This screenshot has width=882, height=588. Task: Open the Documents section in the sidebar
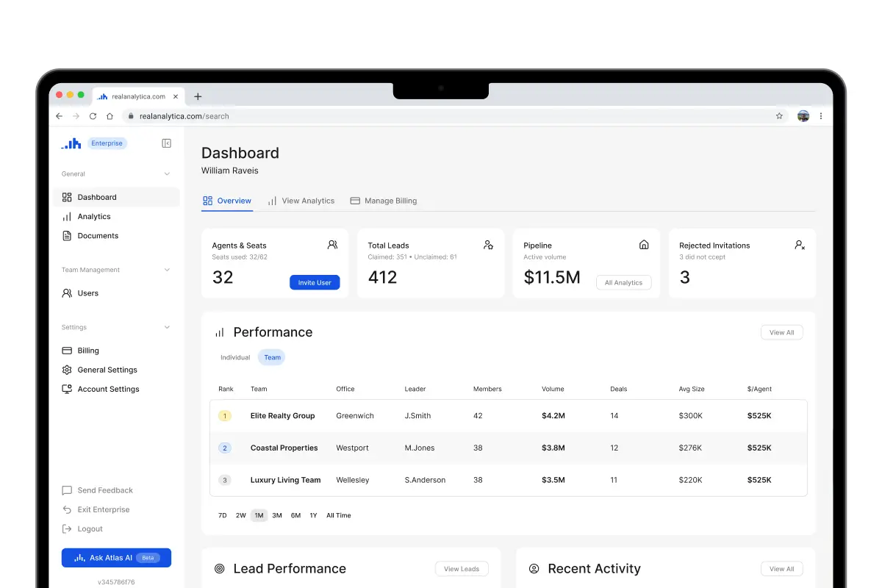pos(98,235)
